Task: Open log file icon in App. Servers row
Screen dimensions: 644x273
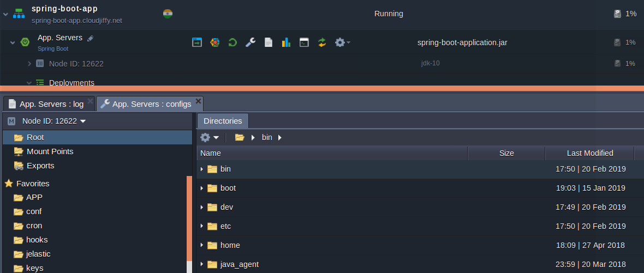Action: click(x=268, y=42)
